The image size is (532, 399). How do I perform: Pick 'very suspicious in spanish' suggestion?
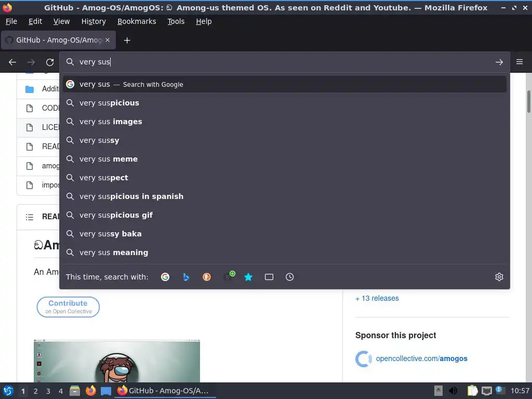[284, 196]
